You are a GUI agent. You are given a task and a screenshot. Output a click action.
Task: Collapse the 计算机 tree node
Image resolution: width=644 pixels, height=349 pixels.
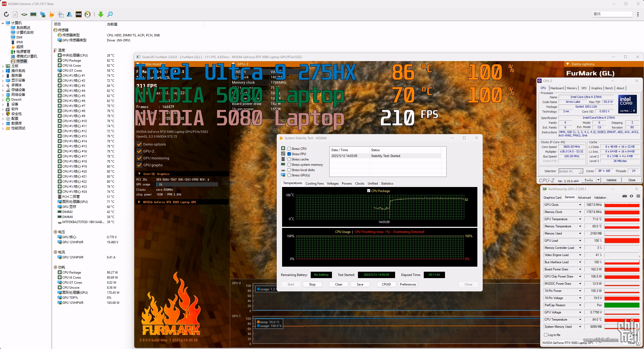coord(3,23)
